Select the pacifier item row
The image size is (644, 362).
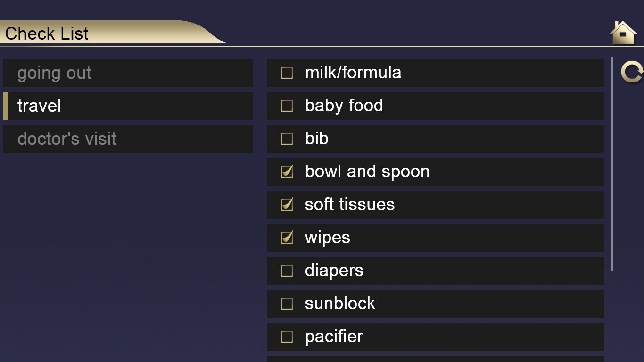(x=435, y=337)
